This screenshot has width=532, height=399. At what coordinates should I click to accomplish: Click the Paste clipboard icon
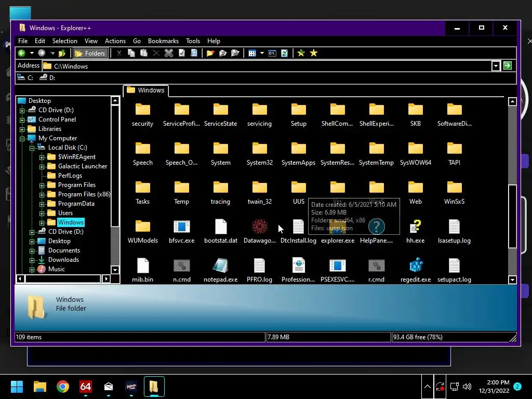click(x=144, y=54)
